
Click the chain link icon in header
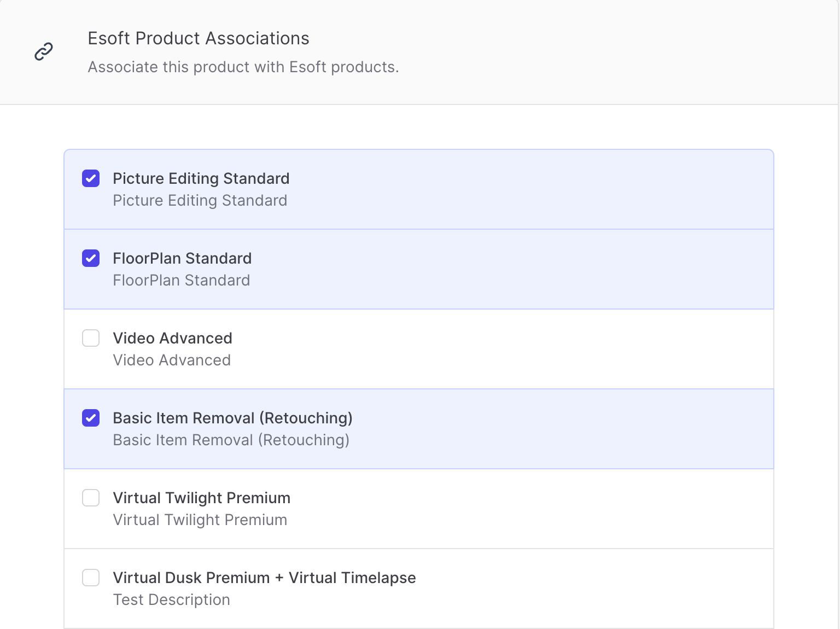click(44, 51)
